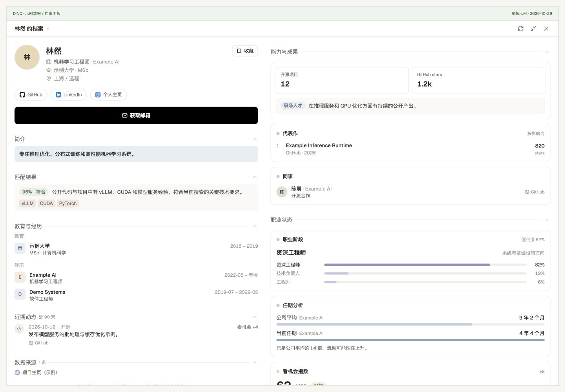Click the code icon beside recent activity
565x392 pixels.
19,329
